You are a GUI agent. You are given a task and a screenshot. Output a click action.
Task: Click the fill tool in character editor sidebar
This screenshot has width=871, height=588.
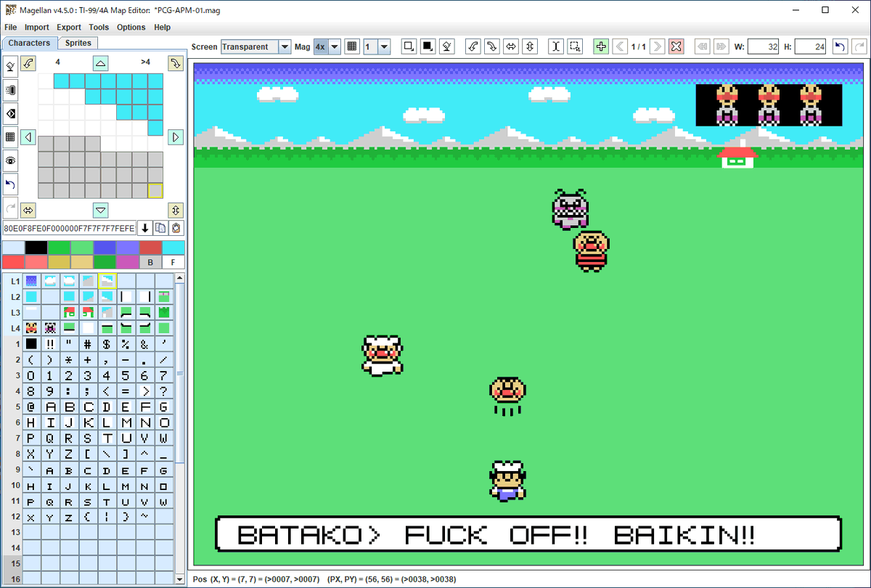(11, 67)
